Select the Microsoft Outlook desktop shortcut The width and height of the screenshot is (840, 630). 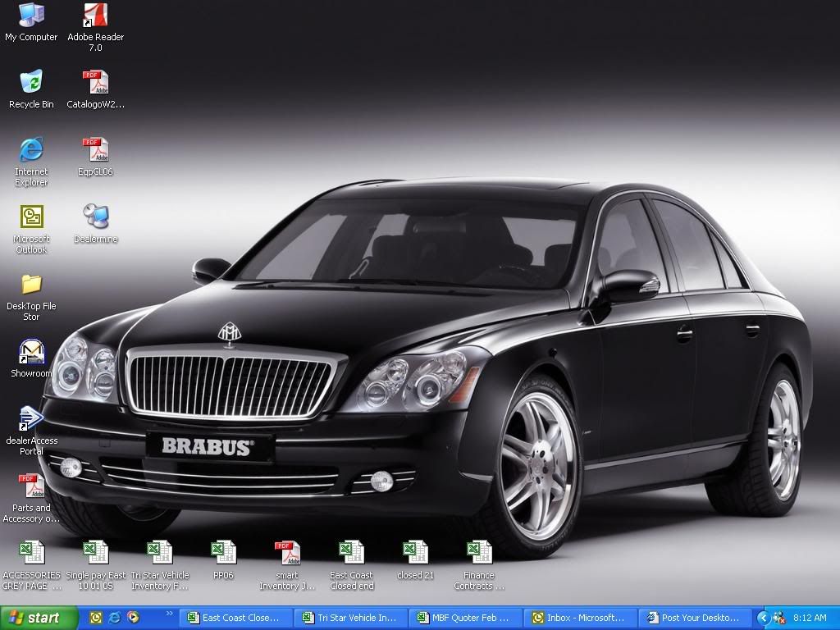click(31, 217)
